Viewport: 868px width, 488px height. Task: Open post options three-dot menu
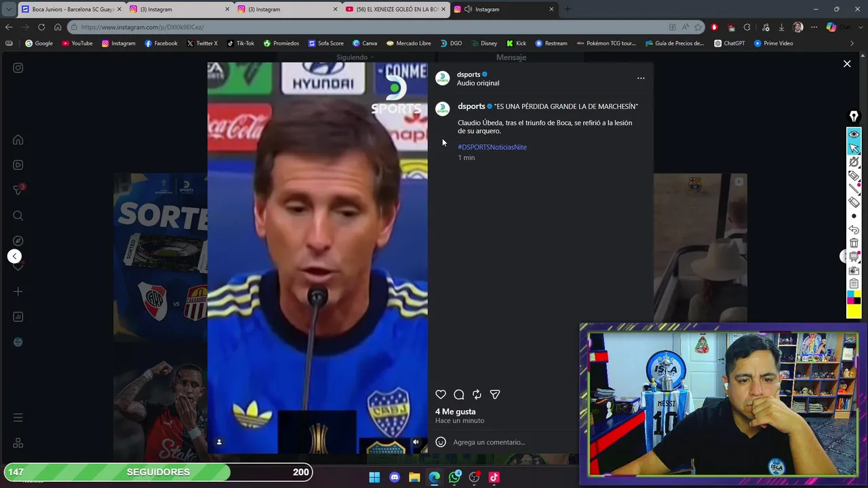tap(641, 78)
